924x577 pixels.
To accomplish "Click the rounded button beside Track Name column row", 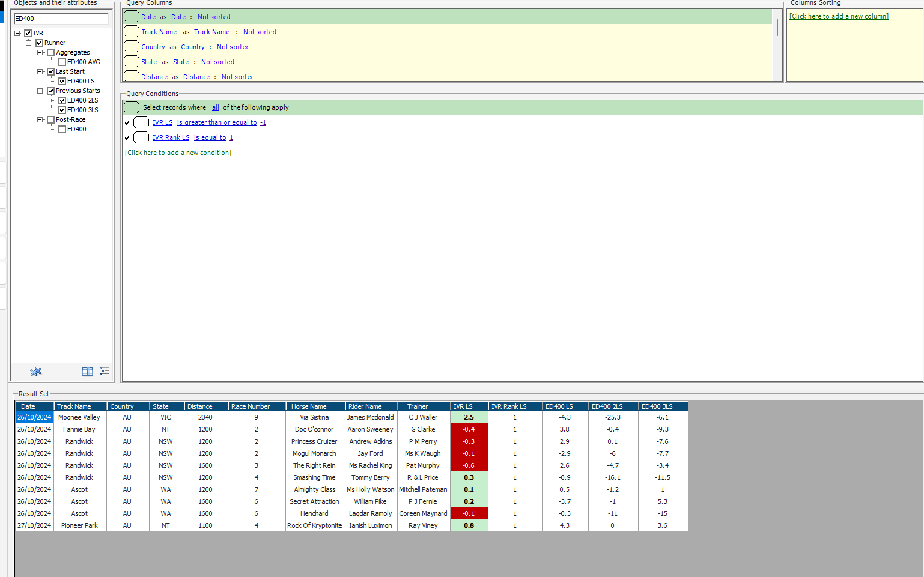I will (x=132, y=31).
